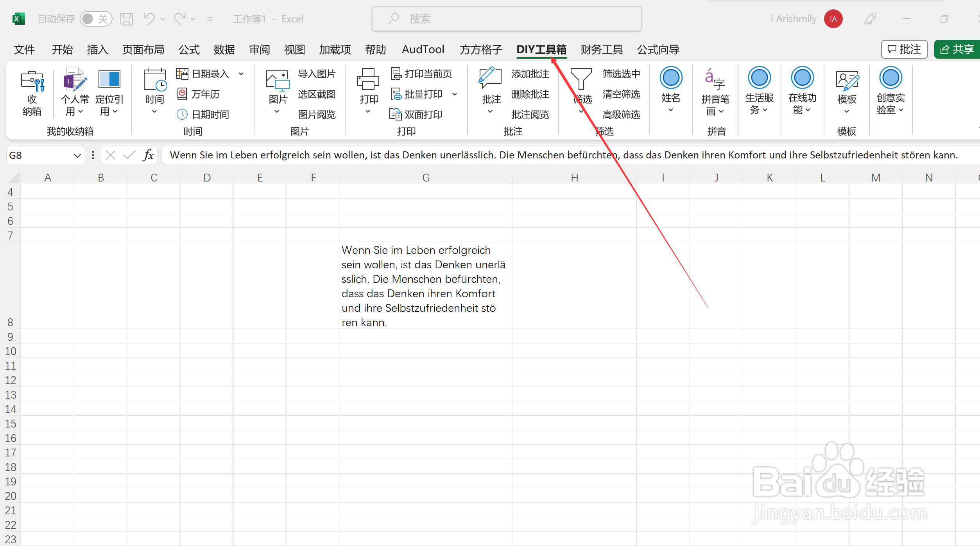Switch to the 方方格子 ribbon tab

click(x=480, y=50)
